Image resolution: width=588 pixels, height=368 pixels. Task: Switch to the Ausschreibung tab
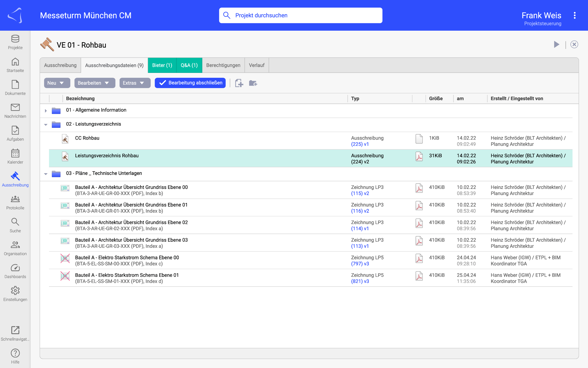[60, 65]
